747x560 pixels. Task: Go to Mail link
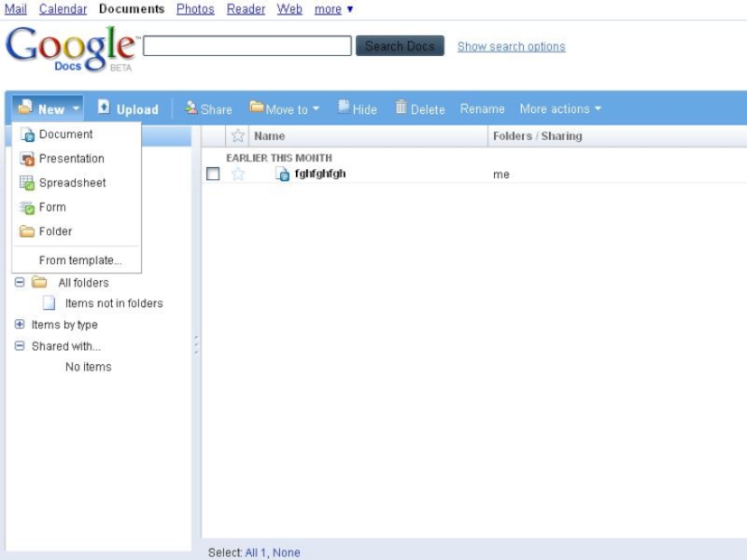click(16, 8)
